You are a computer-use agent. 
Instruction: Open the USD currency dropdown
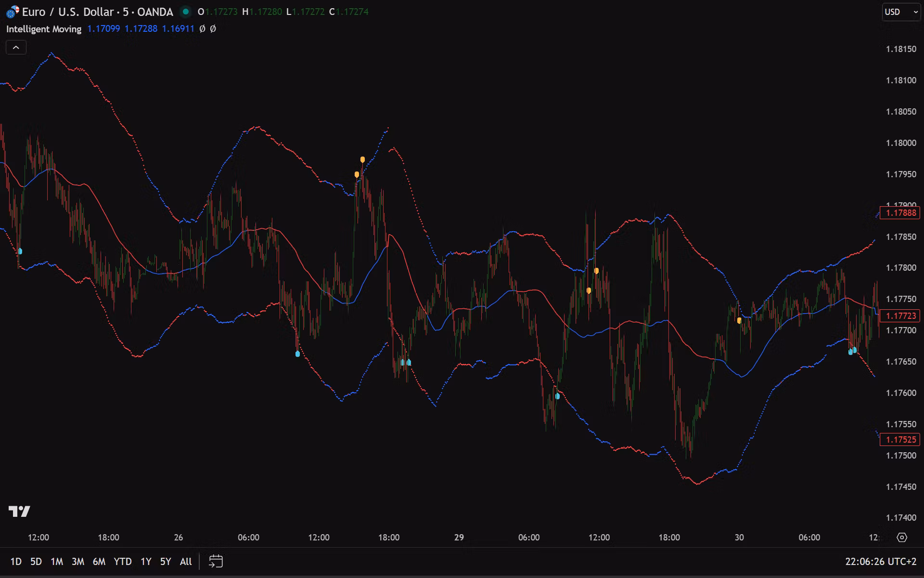point(900,12)
